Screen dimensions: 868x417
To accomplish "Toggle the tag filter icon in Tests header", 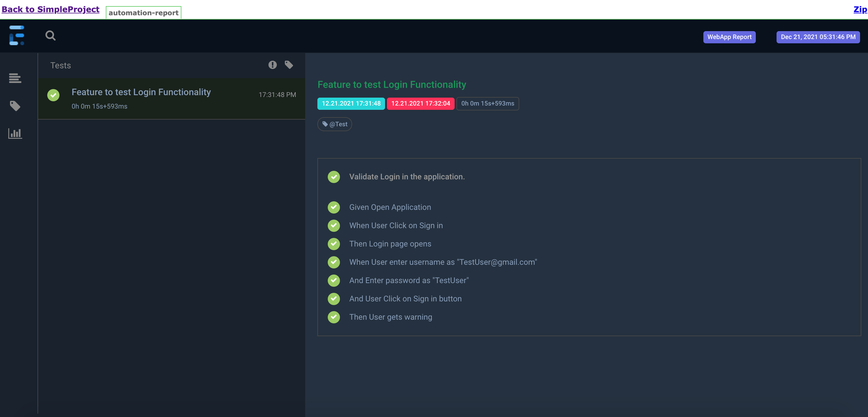I will pos(289,65).
